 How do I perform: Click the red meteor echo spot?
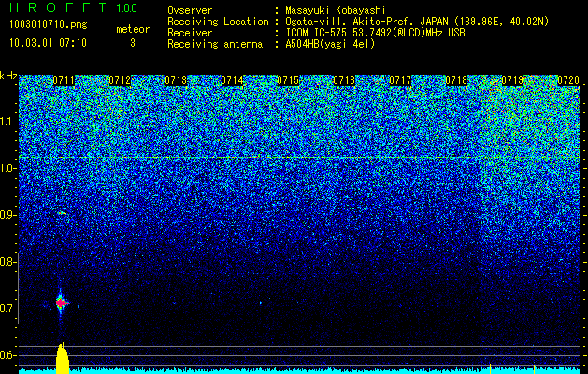[61, 302]
